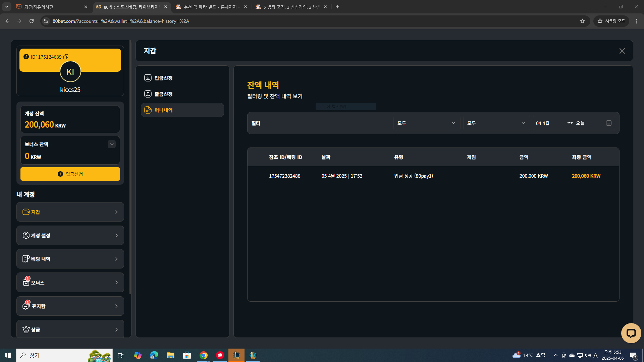Viewport: 644px width, 362px height.
Task: Click the 날짜 column header
Action: 326,157
